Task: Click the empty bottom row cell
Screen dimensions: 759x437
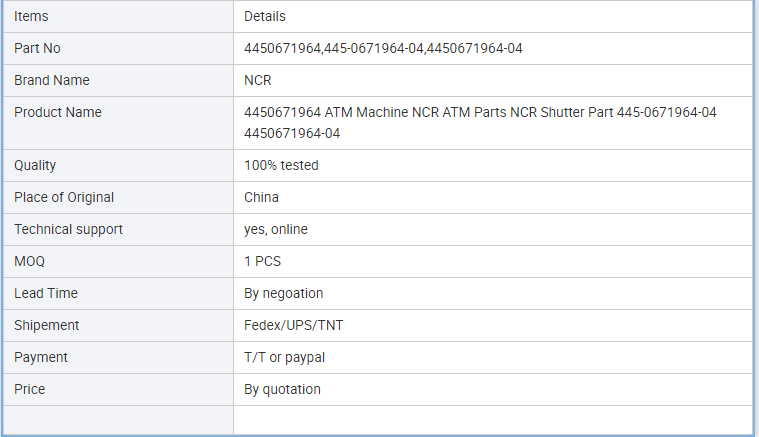Action: coord(493,420)
